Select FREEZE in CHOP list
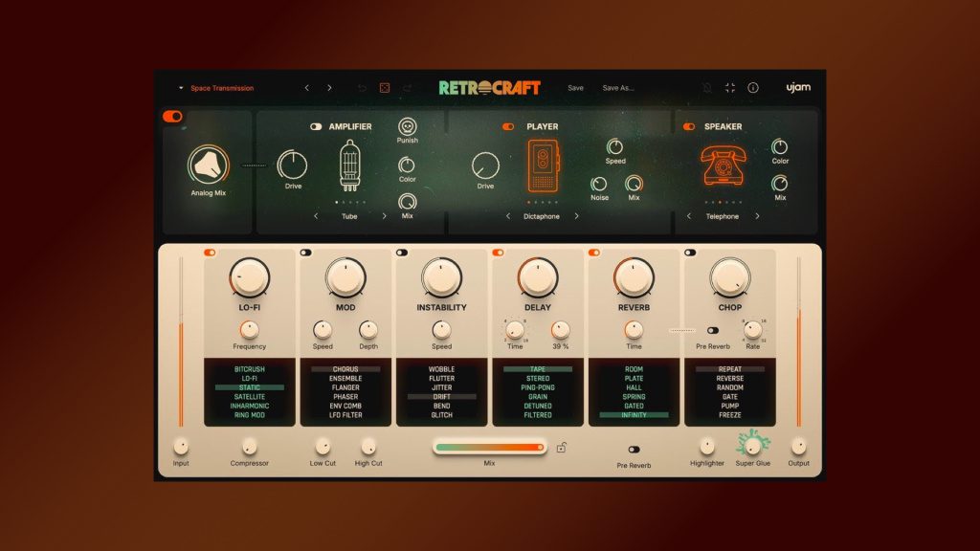Image resolution: width=980 pixels, height=551 pixels. [x=730, y=415]
